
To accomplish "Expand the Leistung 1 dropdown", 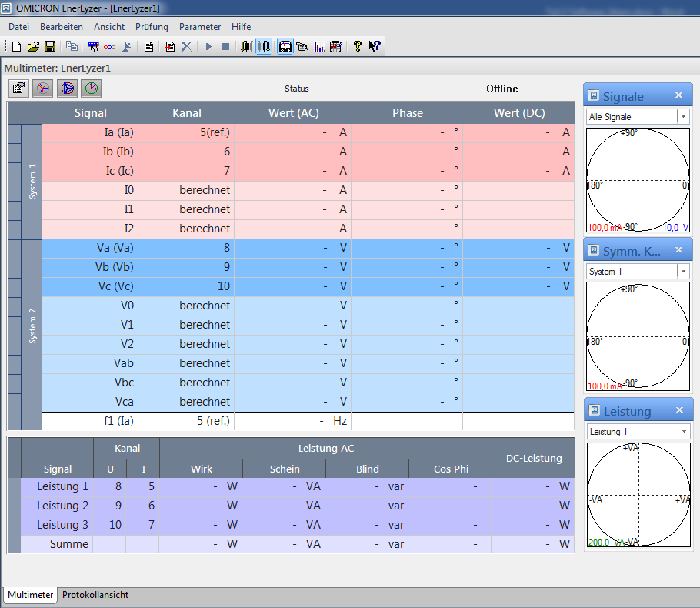I will pos(684,431).
